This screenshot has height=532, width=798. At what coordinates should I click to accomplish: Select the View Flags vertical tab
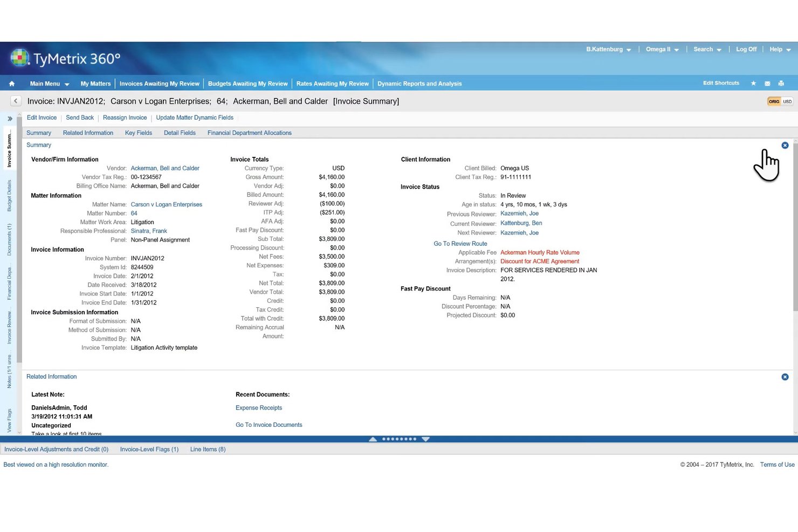[x=9, y=420]
